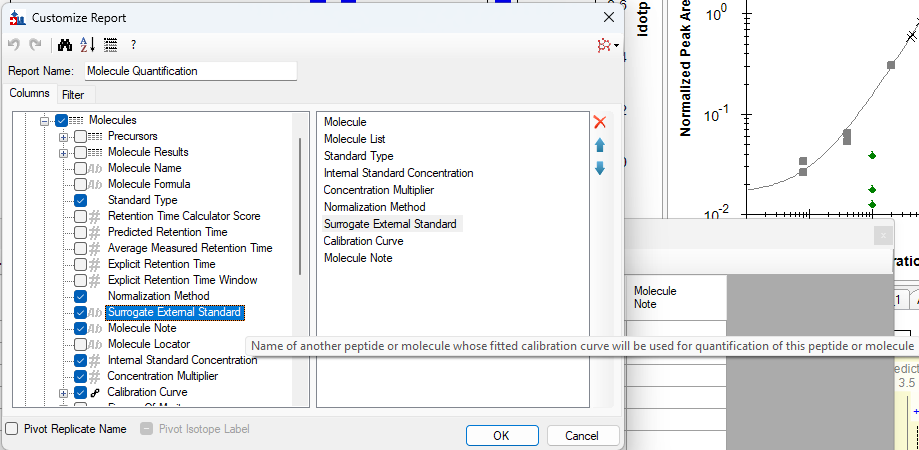
Task: Open help with the question mark icon
Action: point(133,45)
